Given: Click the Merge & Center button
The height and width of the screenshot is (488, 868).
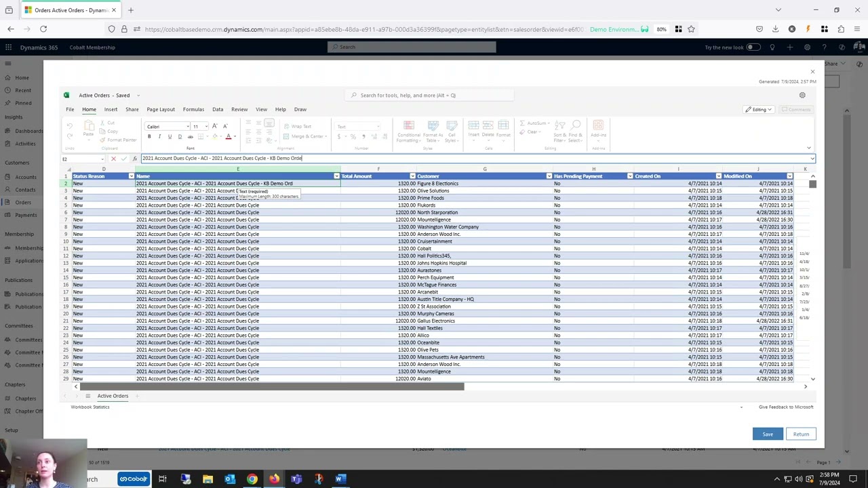Looking at the screenshot, I should tap(304, 136).
